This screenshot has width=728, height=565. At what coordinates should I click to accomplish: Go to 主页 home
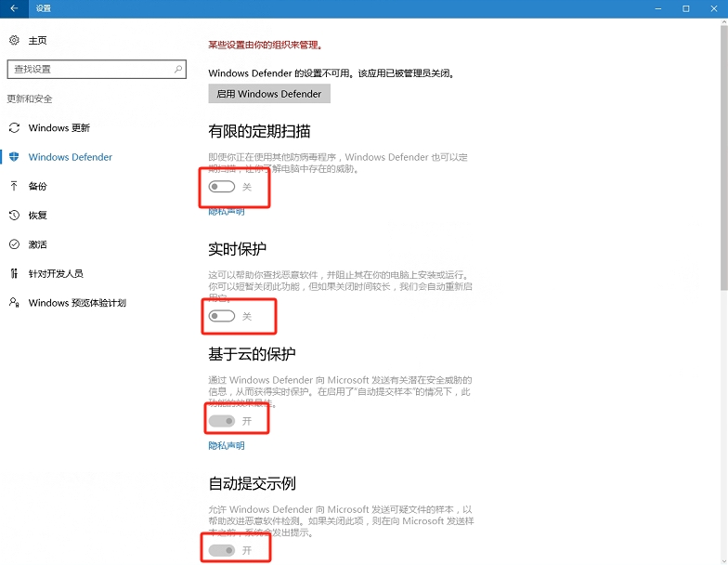pos(37,41)
